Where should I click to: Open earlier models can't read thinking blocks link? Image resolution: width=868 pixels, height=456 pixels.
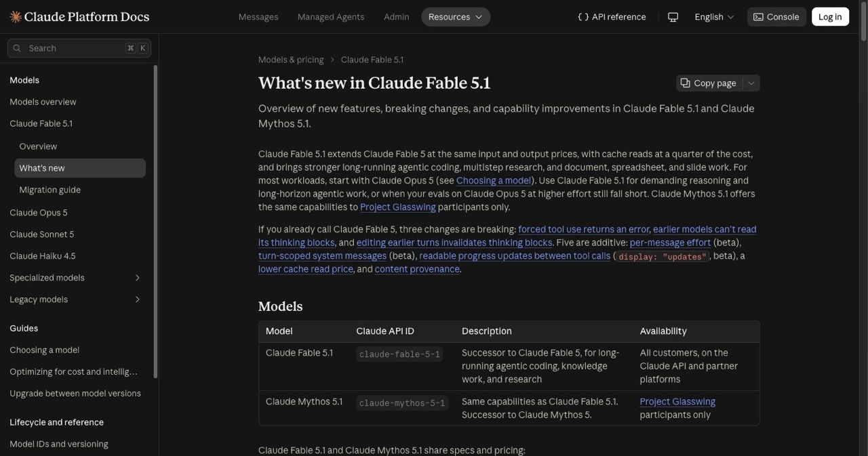705,230
